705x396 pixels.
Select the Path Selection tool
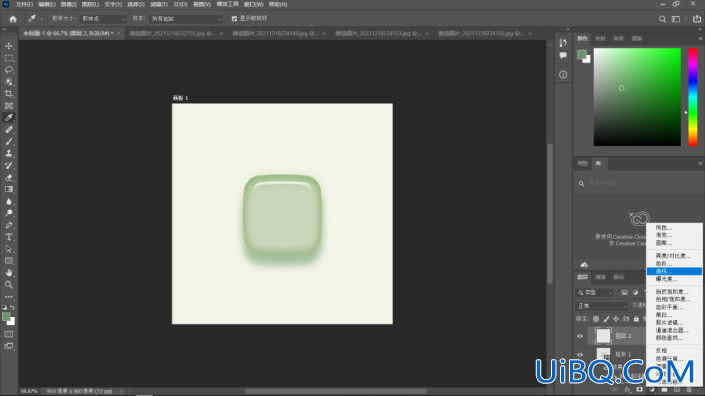click(x=9, y=249)
